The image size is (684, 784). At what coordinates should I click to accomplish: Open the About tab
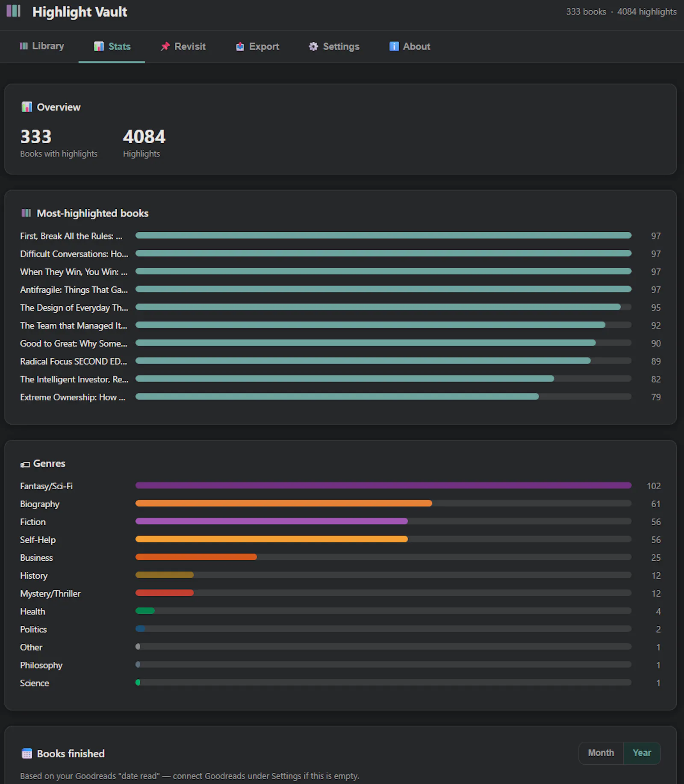(410, 46)
